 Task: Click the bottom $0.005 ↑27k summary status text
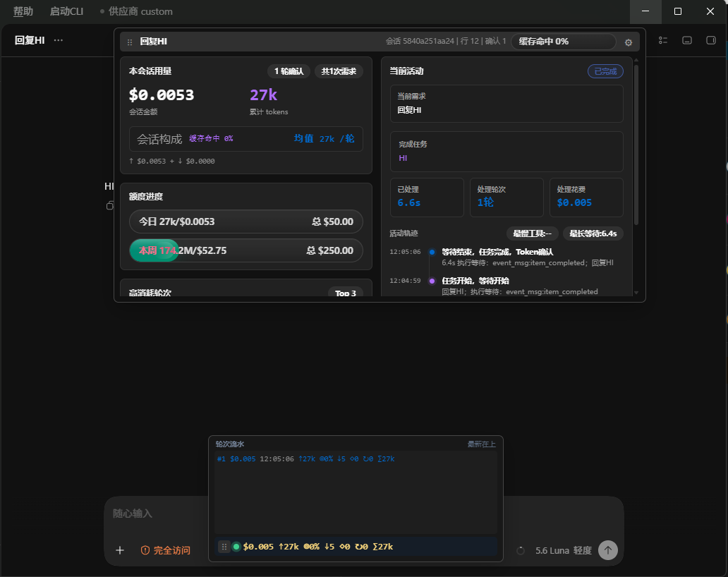coord(318,547)
